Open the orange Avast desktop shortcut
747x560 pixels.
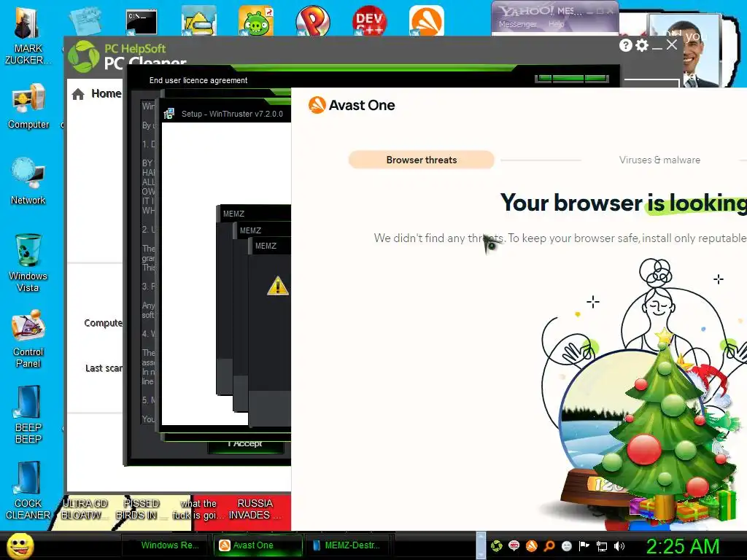coord(426,21)
